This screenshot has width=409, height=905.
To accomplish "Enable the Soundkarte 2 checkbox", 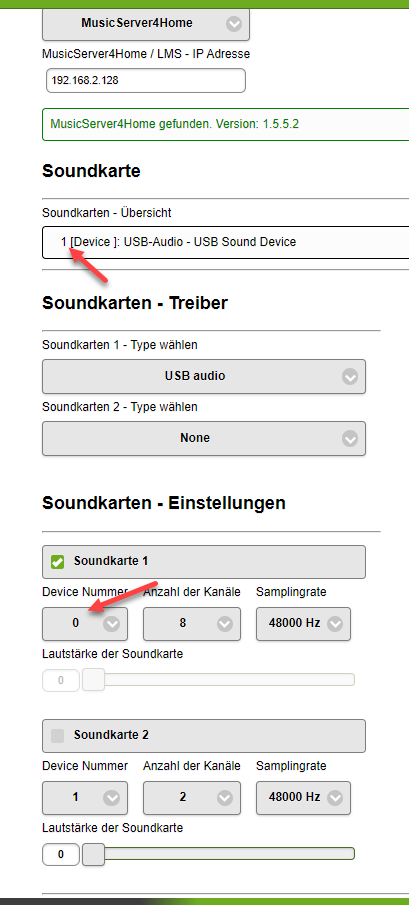I will [x=58, y=736].
